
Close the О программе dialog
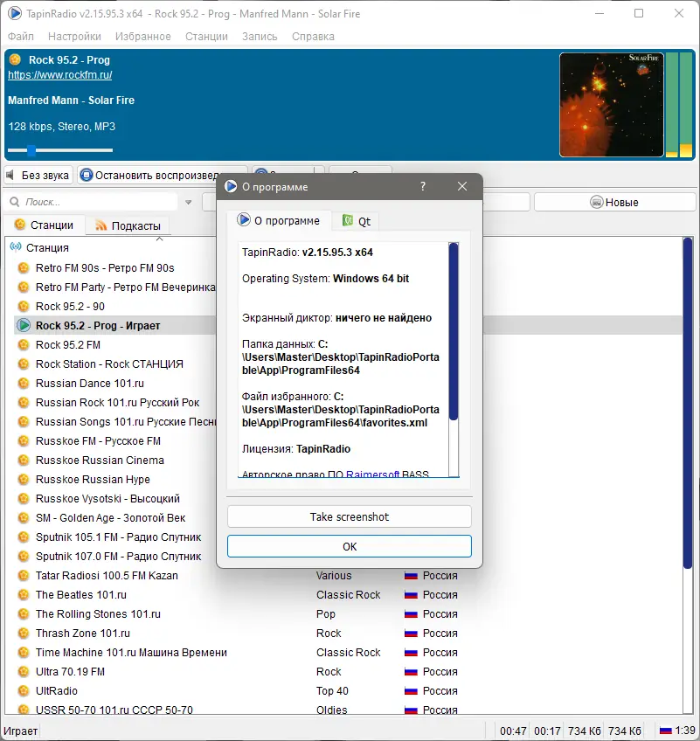462,186
